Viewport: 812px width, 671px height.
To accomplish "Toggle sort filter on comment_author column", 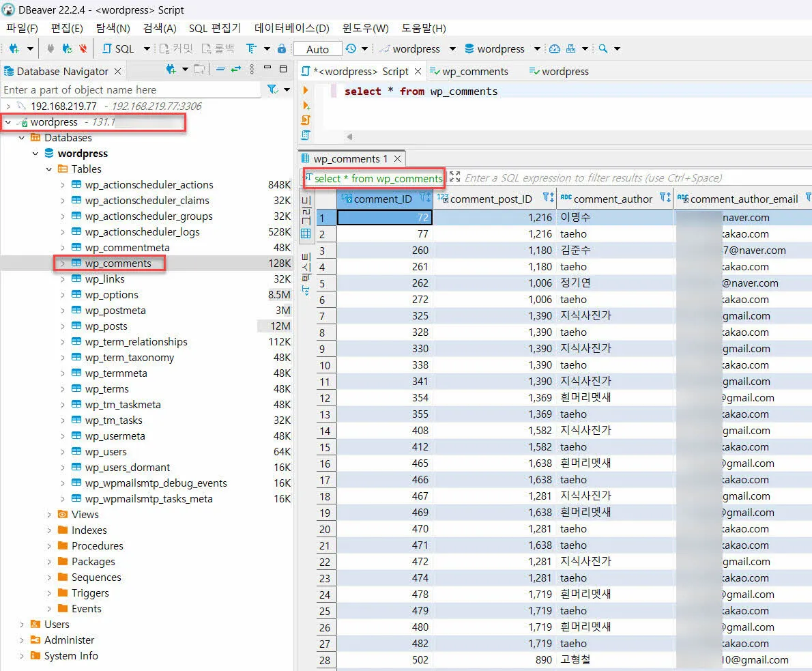I will point(665,199).
